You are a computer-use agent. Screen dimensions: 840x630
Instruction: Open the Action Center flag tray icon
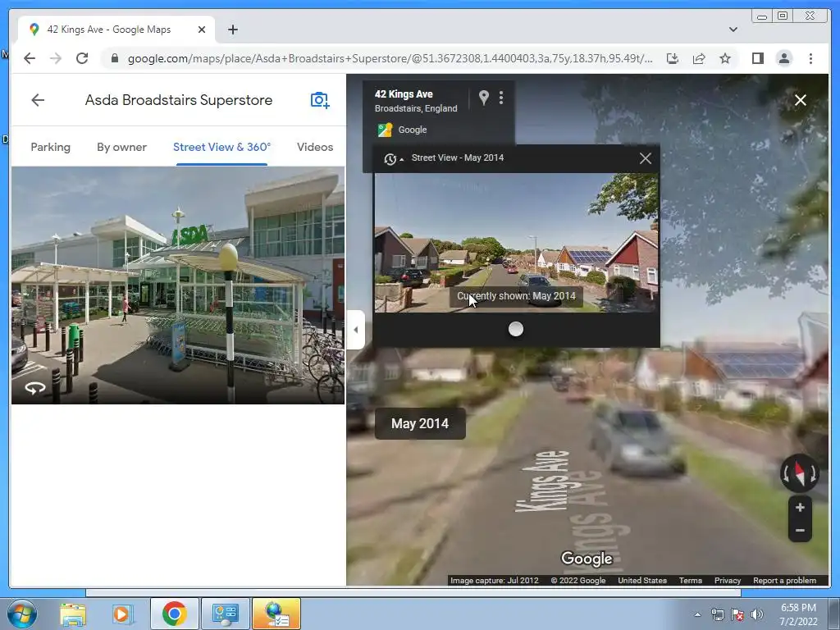click(x=737, y=614)
